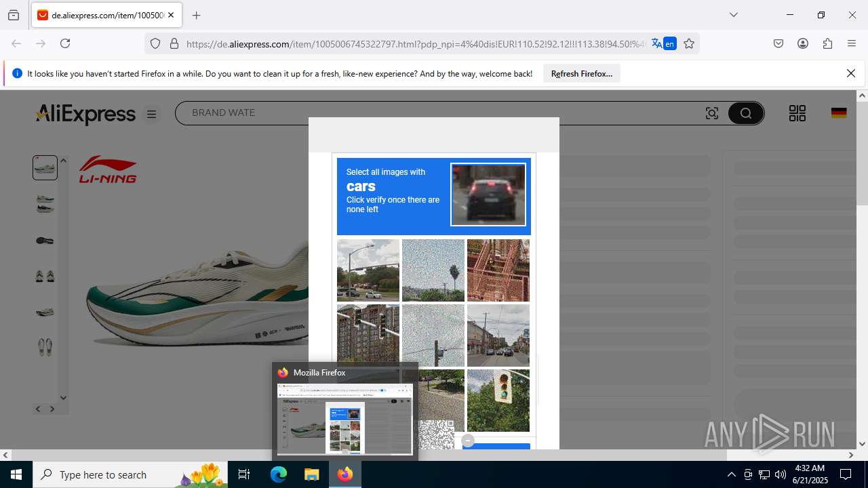Viewport: 868px width, 488px height.
Task: Open the German flag language selector
Action: coord(839,113)
